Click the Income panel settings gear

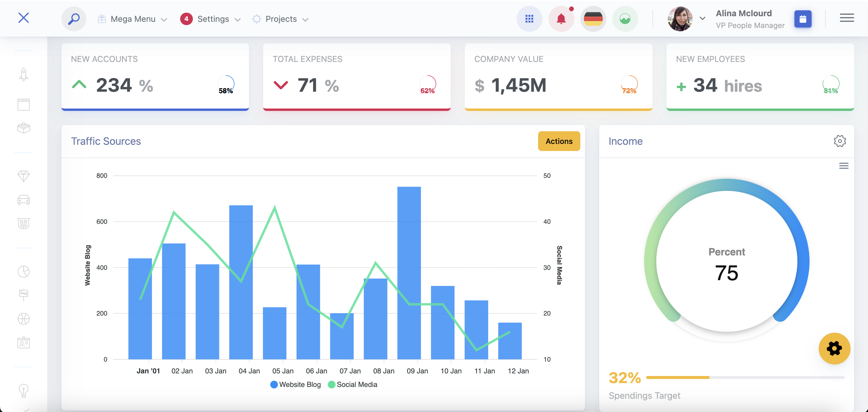[x=840, y=141]
